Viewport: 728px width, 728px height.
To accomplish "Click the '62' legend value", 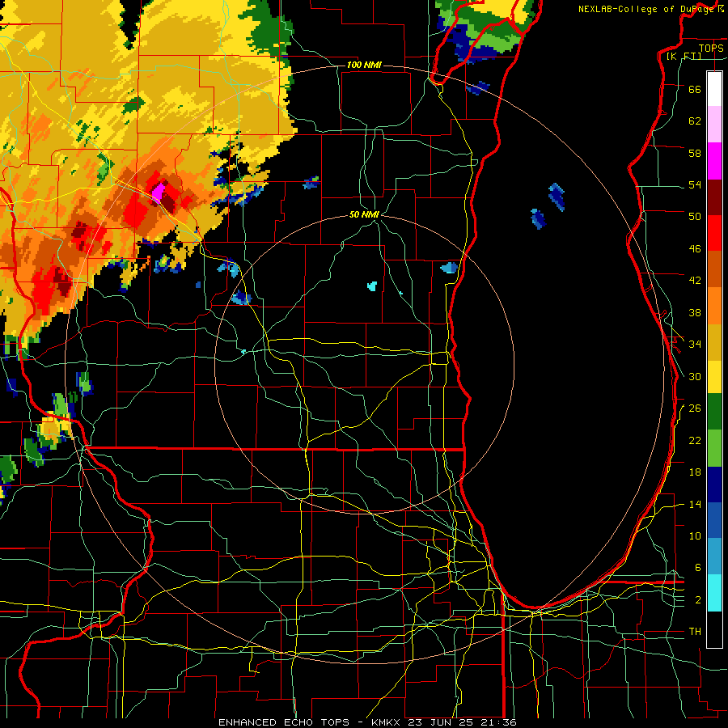I will point(695,121).
